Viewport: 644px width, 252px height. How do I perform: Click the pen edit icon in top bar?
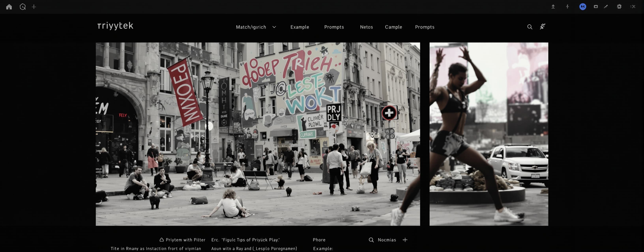click(x=606, y=7)
